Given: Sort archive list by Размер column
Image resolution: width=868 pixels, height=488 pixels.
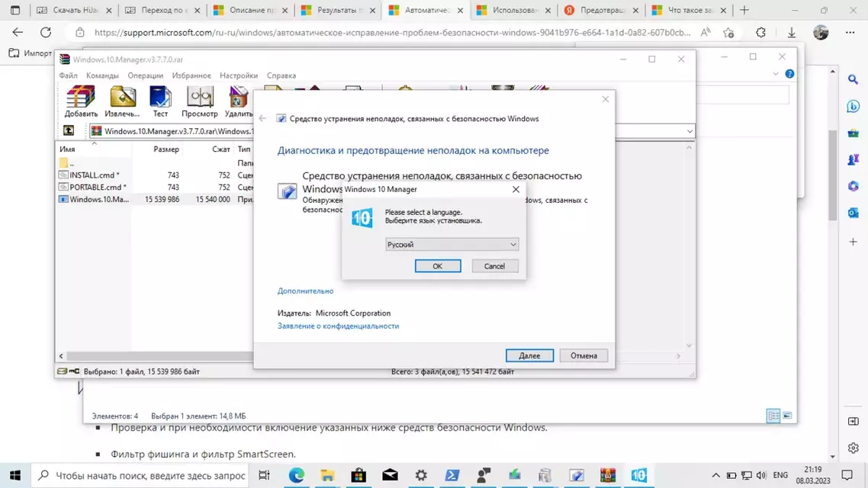Looking at the screenshot, I should (x=166, y=149).
